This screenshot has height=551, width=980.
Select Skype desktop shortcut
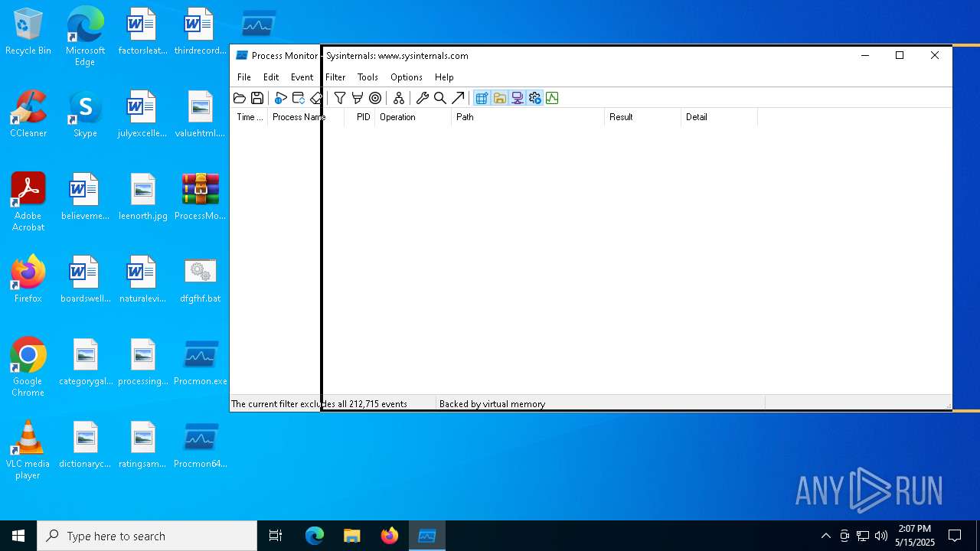point(85,115)
